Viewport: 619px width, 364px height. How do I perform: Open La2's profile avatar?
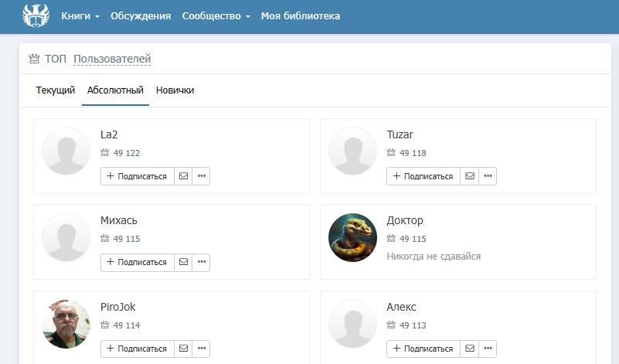(x=66, y=151)
